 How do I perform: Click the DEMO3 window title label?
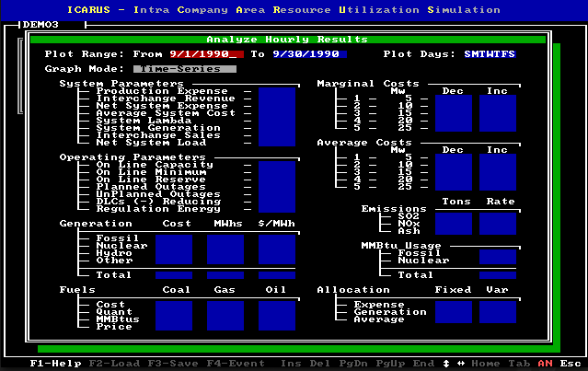click(x=39, y=24)
